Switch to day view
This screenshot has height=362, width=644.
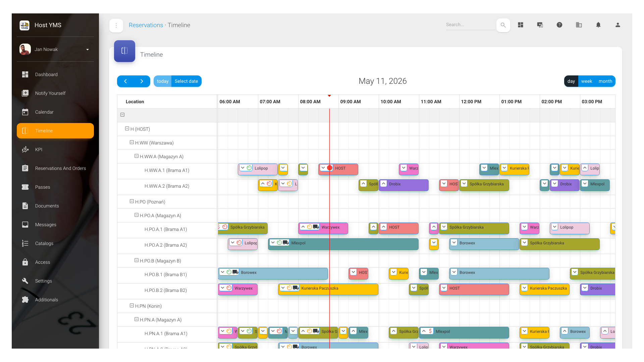pyautogui.click(x=571, y=81)
